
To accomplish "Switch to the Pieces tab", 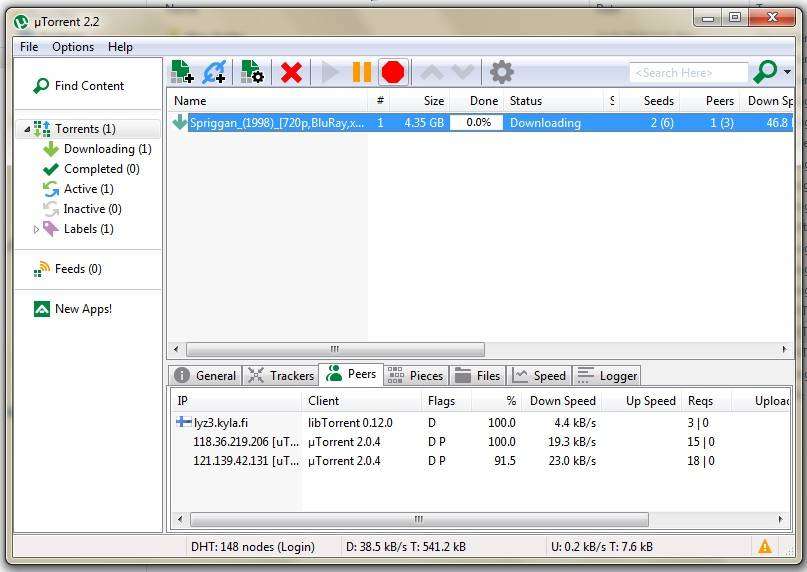I will 415,376.
